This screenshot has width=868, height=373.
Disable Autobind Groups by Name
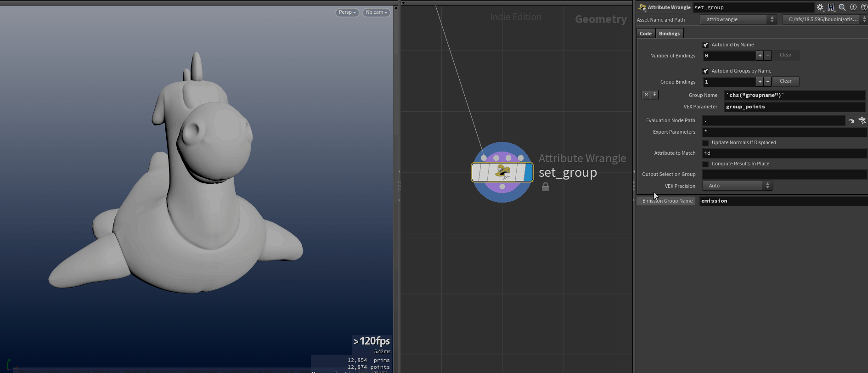coord(706,71)
